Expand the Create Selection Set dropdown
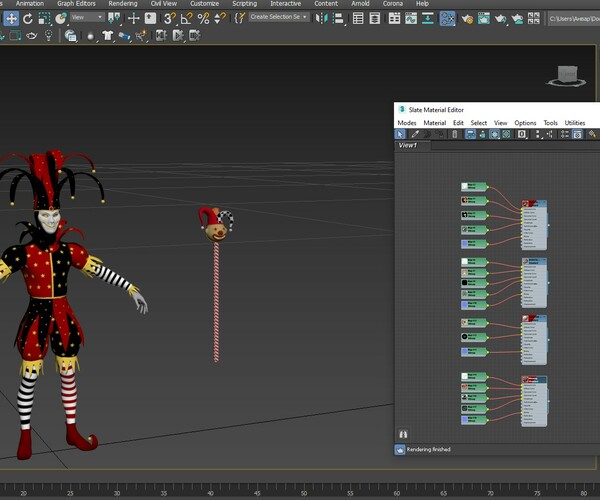Screen dimensions: 600x500 click(278, 18)
